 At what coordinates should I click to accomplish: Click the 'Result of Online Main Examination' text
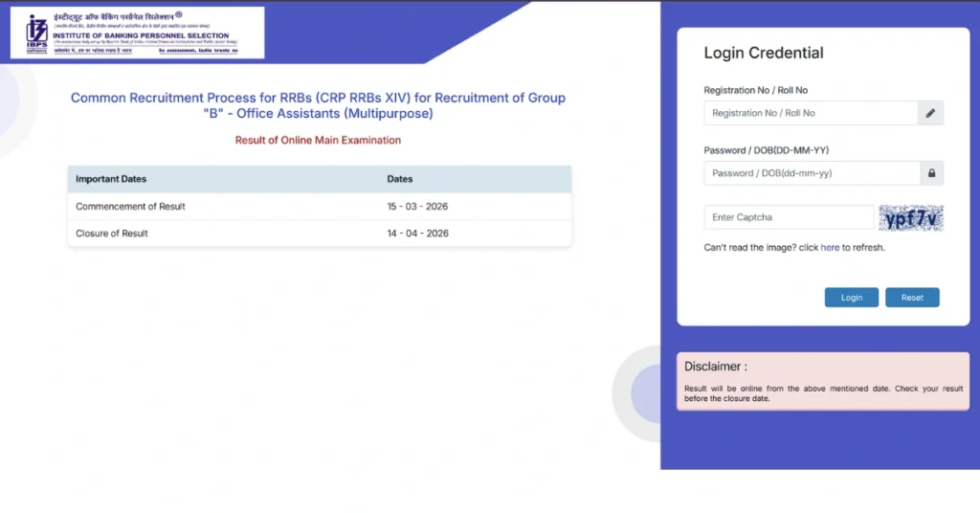click(x=318, y=140)
